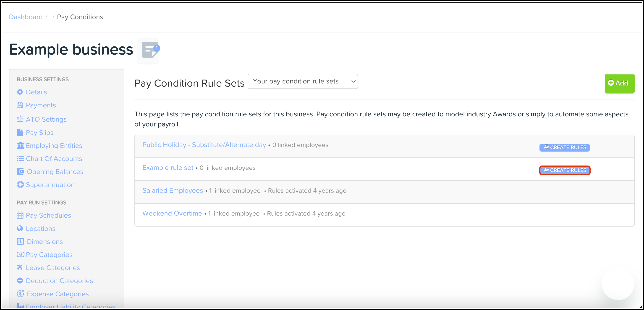Click the Employing Entities bank icon

pos(20,145)
